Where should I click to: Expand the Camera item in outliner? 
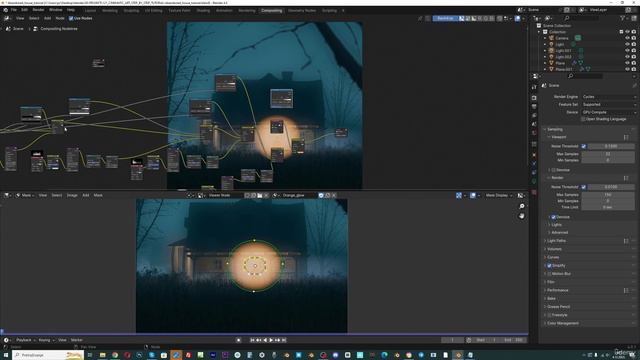click(x=545, y=38)
